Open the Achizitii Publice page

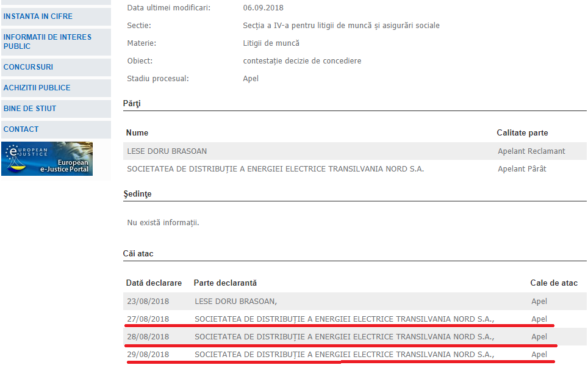37,88
